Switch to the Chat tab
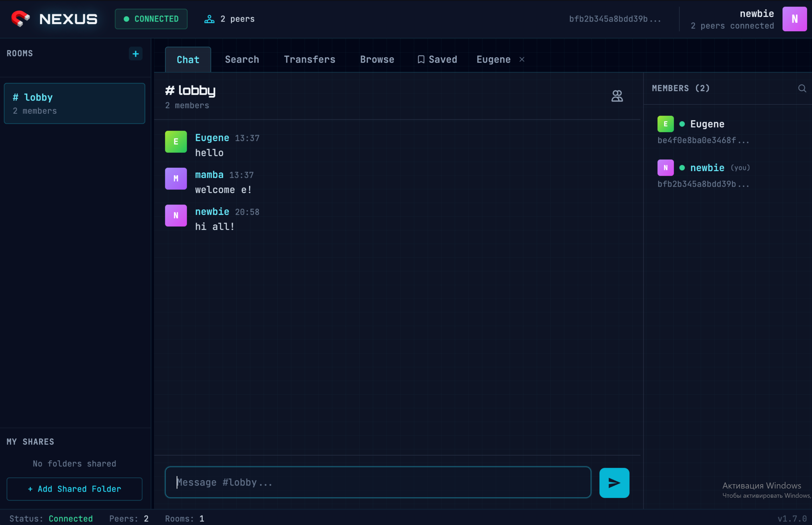This screenshot has width=812, height=525. click(x=188, y=60)
